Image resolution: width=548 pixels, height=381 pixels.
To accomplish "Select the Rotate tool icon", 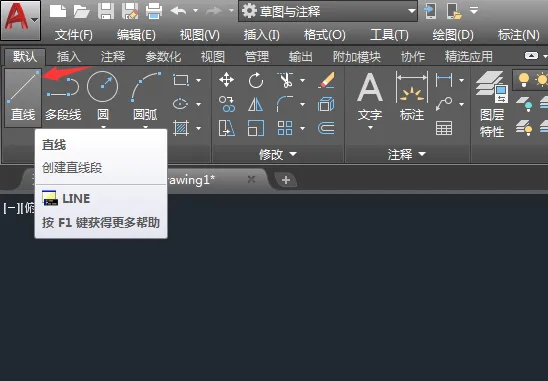I will [x=256, y=80].
